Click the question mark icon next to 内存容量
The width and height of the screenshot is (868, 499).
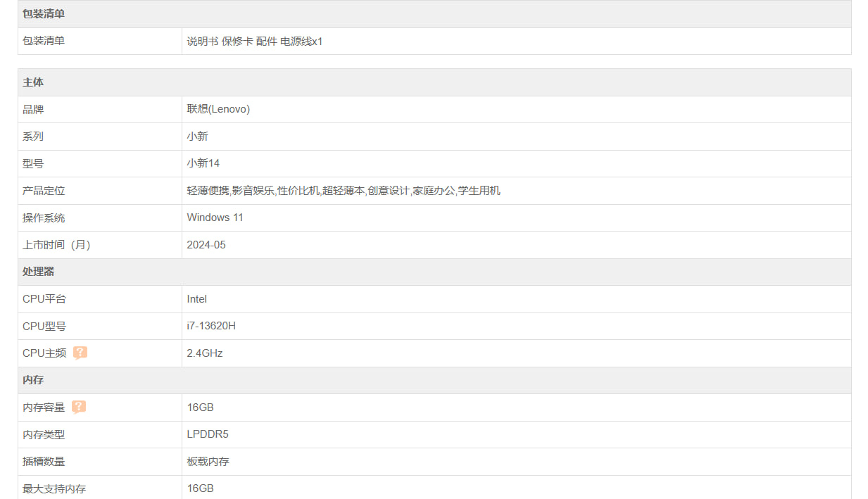79,407
